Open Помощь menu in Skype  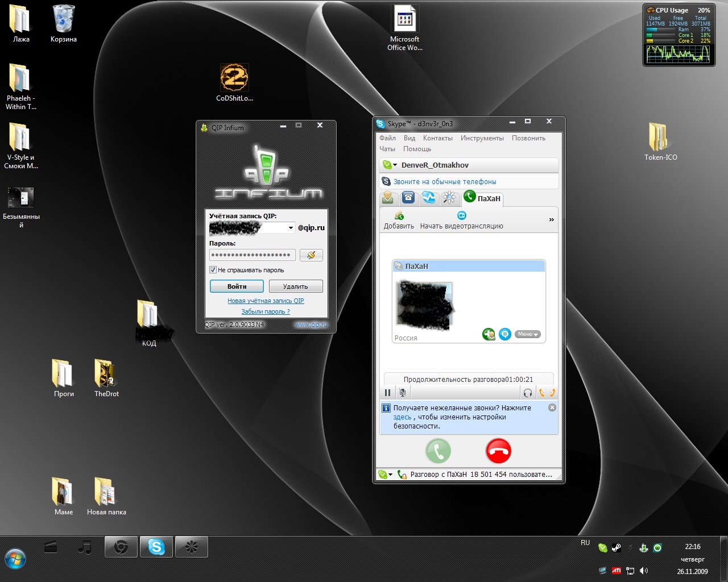click(417, 149)
